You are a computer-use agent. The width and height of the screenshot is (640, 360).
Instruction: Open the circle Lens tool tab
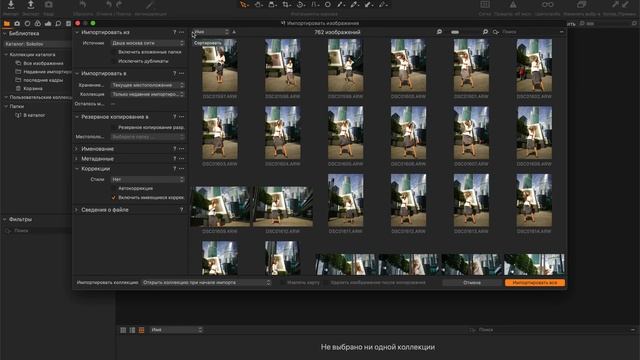point(27,24)
